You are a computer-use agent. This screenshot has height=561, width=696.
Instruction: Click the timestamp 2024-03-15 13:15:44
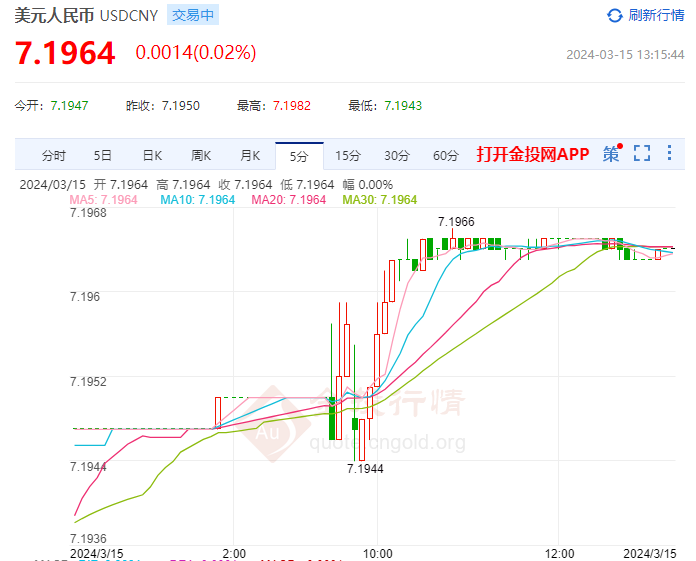(x=625, y=55)
